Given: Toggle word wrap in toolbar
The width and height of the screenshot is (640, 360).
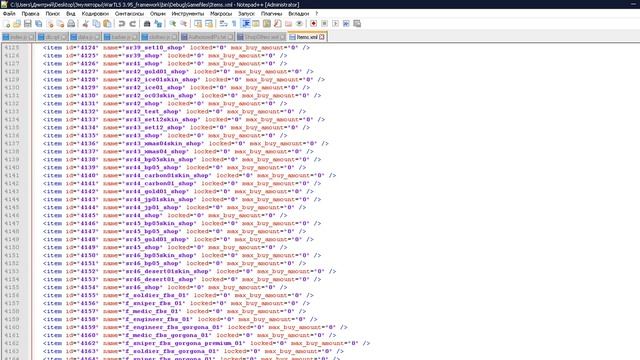Looking at the screenshot, I should pos(223,24).
